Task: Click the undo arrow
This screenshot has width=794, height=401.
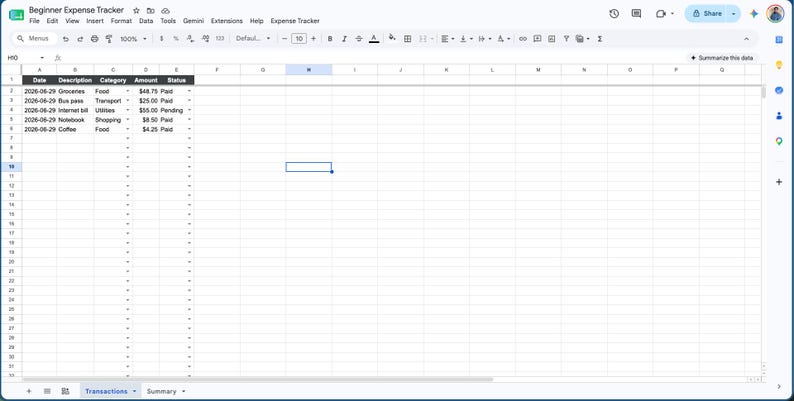Action: tap(65, 38)
